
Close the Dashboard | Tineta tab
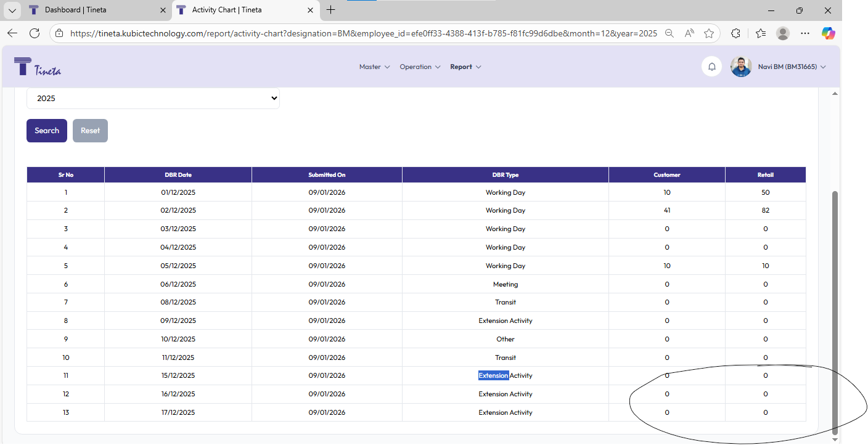point(163,10)
